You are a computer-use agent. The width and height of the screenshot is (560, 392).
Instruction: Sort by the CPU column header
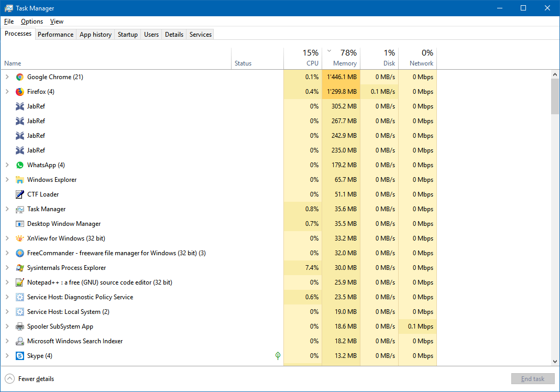click(303, 58)
